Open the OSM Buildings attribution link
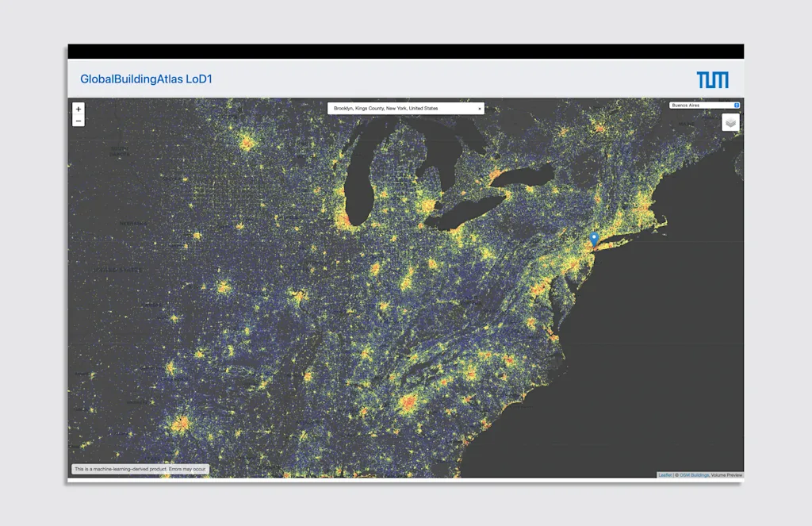812x526 pixels. (694, 475)
